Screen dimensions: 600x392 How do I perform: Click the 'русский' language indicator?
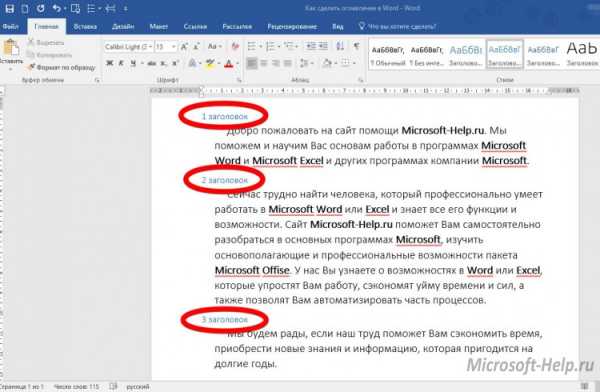(x=138, y=387)
